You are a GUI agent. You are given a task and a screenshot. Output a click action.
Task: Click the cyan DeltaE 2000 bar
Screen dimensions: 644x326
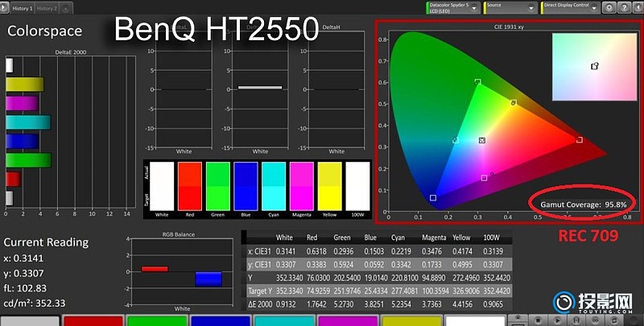(28, 122)
